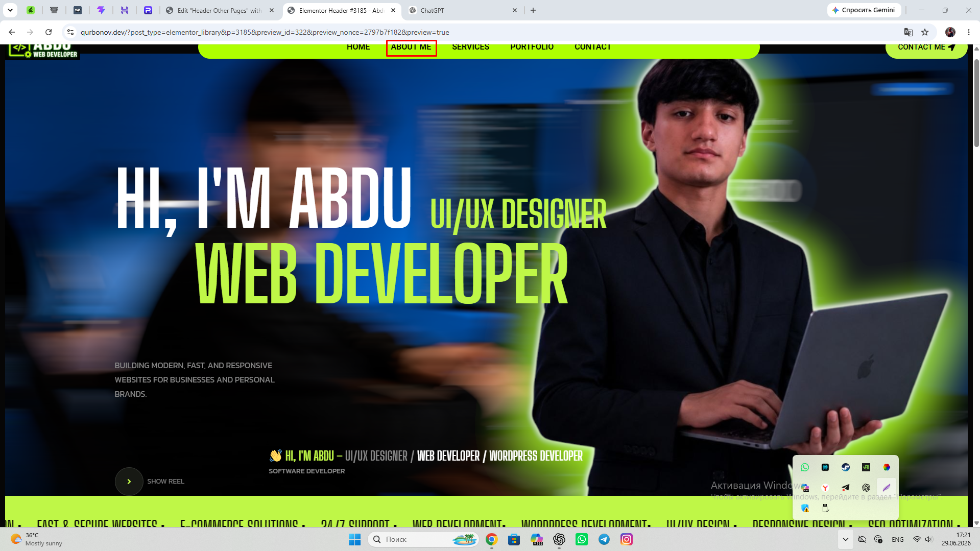Open the green lightning pinned tab

[x=31, y=10]
